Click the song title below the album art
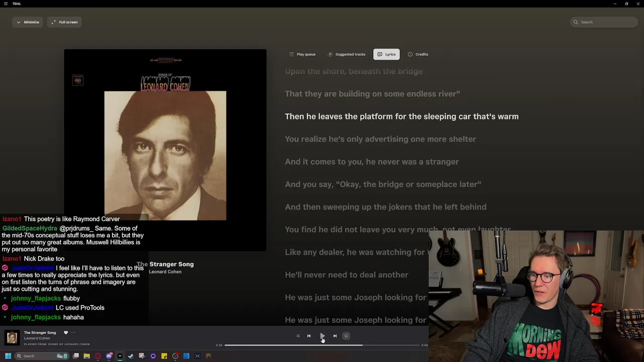Viewport: 644px width, 362px height. coord(165,264)
